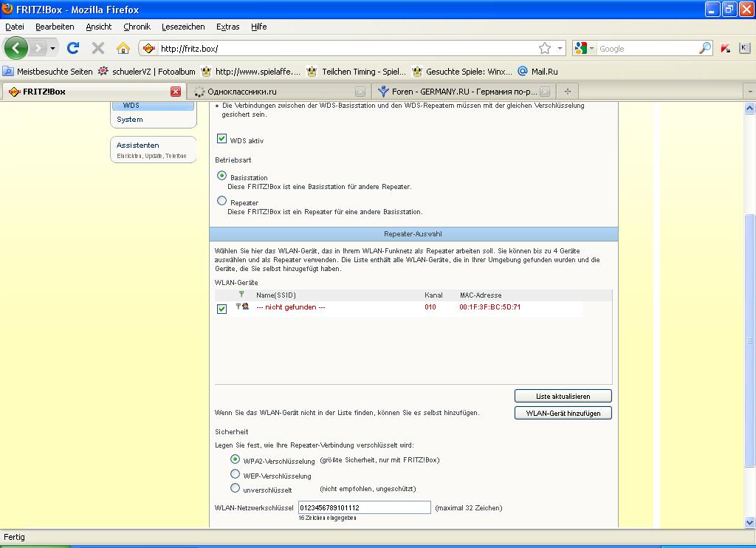Open the Teilchen Timing bookmark
Screen dimensions: 756x548
[x=357, y=72]
